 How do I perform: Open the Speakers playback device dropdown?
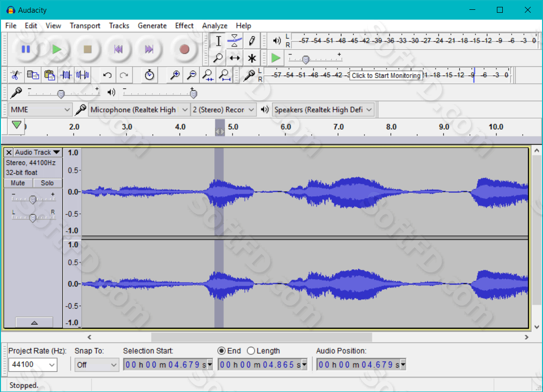323,110
